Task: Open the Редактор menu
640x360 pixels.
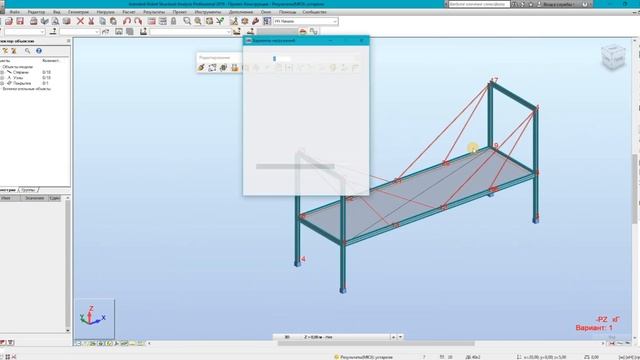Action: pyautogui.click(x=36, y=12)
